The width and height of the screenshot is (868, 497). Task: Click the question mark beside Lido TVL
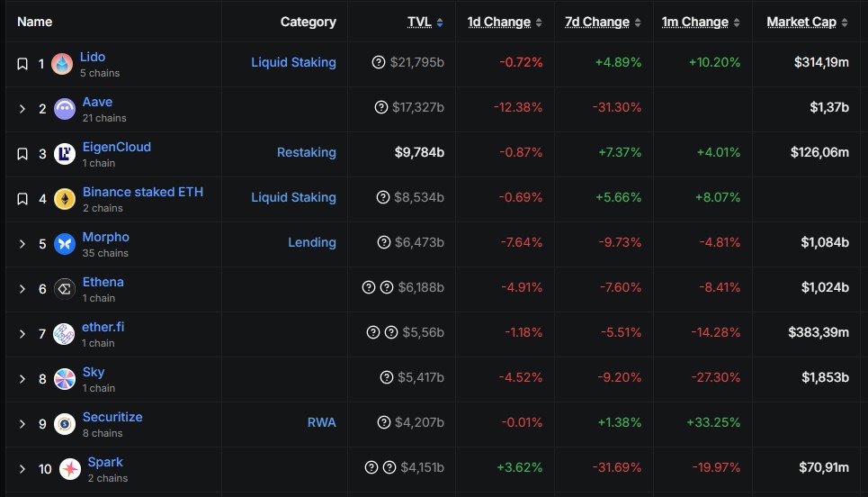[379, 63]
